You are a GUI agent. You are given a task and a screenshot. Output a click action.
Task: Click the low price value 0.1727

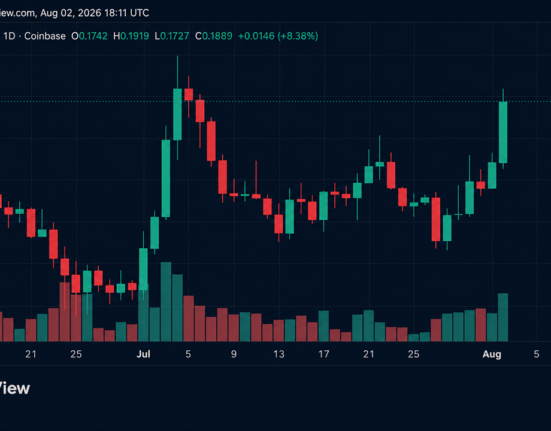[175, 36]
